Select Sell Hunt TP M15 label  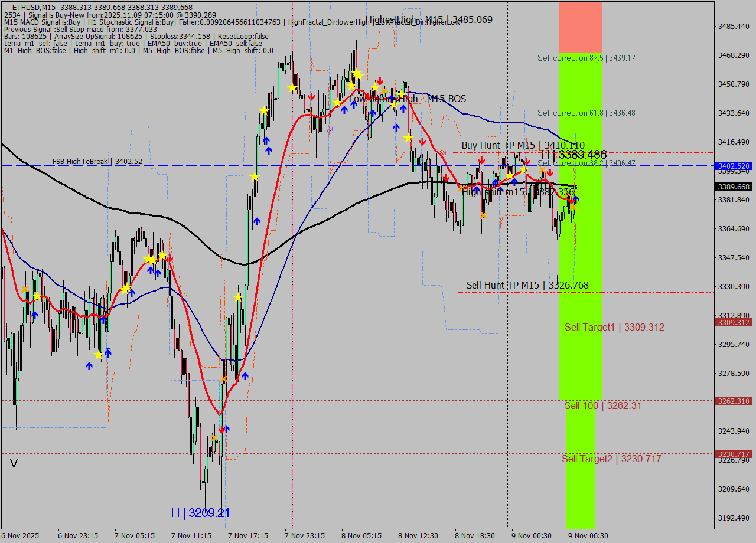(x=527, y=285)
